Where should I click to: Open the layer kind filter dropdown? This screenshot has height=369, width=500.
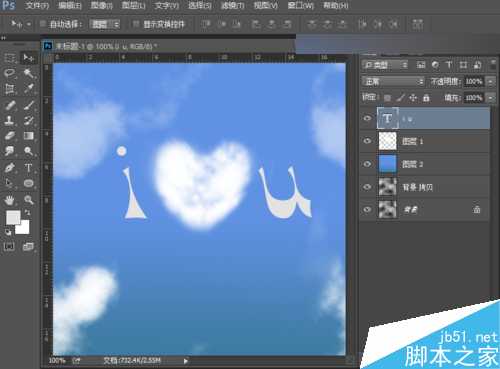(385, 65)
